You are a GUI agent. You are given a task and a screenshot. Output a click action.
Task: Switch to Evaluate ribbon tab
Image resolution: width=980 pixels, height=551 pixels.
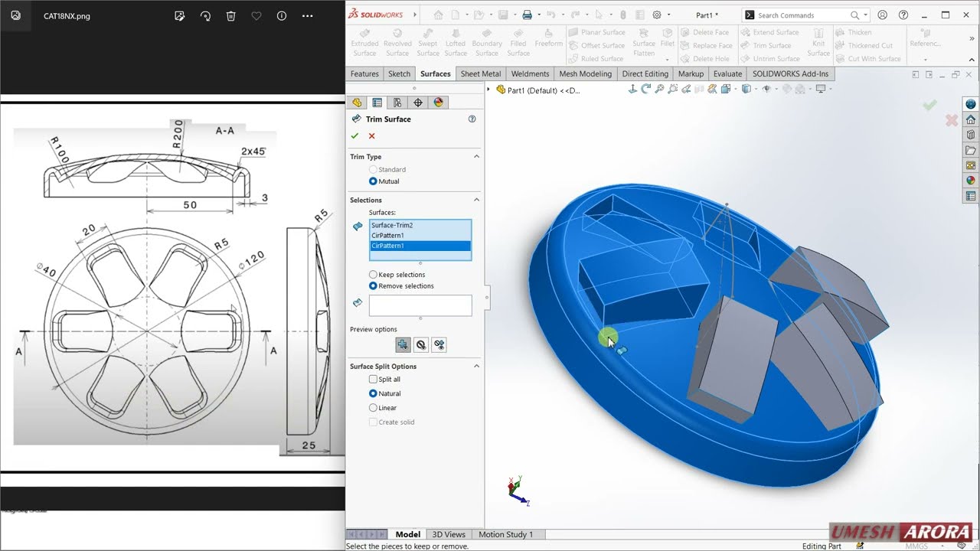pyautogui.click(x=727, y=73)
